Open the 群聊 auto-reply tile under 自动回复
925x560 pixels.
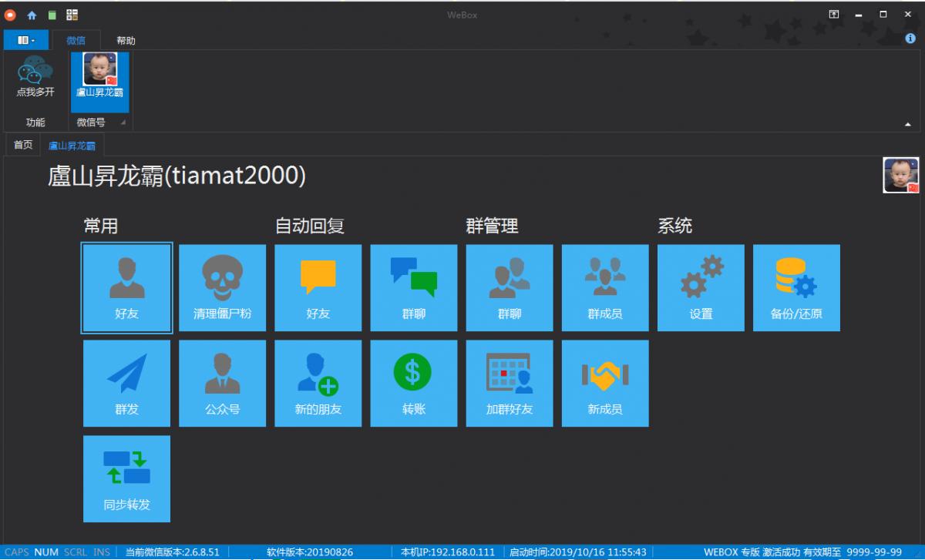pyautogui.click(x=414, y=288)
